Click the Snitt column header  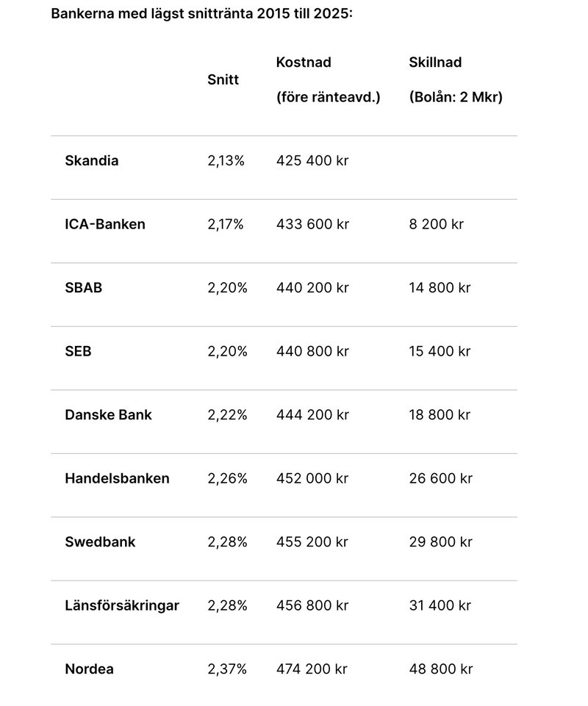click(x=223, y=80)
